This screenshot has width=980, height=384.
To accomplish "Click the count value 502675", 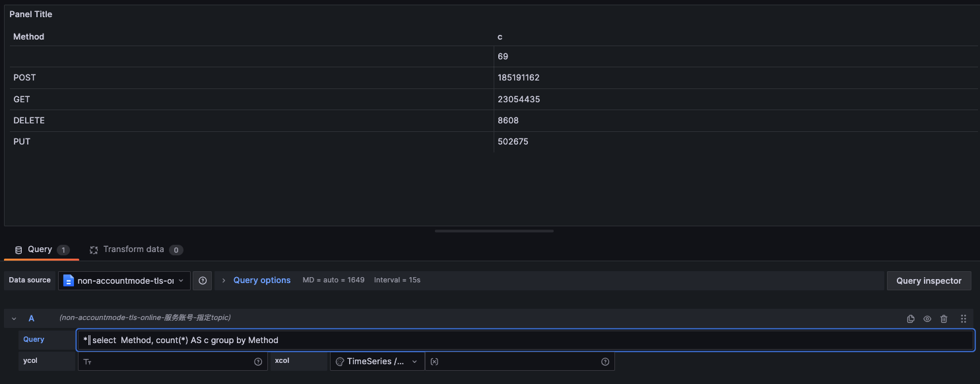I will [x=513, y=142].
